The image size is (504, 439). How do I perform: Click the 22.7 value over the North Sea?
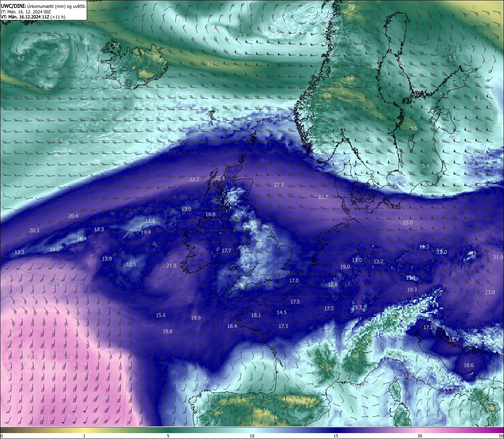pyautogui.click(x=323, y=197)
